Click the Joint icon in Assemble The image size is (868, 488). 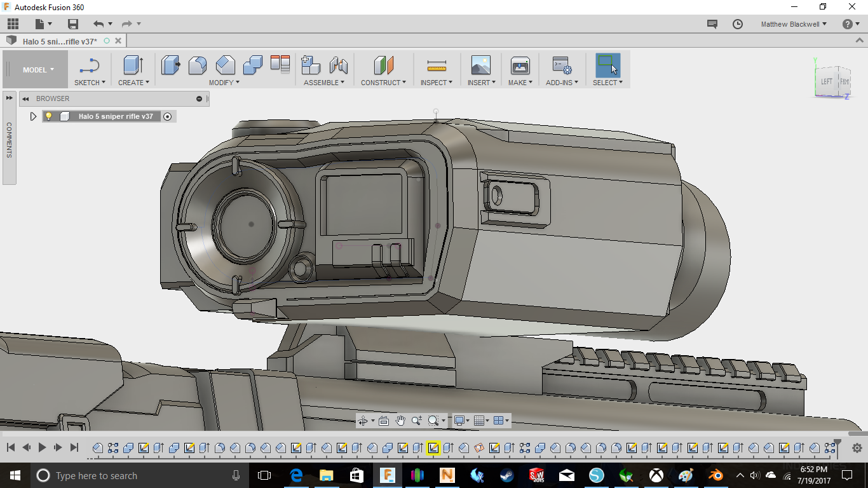coord(338,65)
